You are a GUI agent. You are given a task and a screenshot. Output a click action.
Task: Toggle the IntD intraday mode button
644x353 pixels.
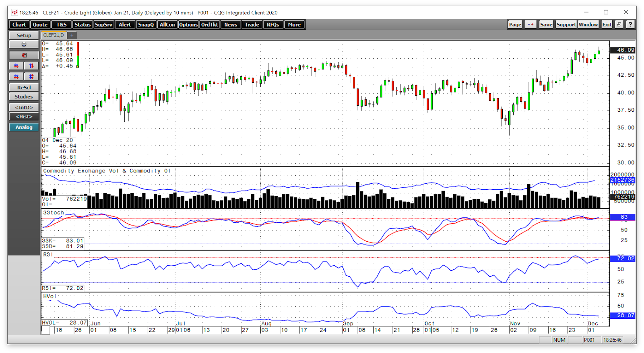24,107
